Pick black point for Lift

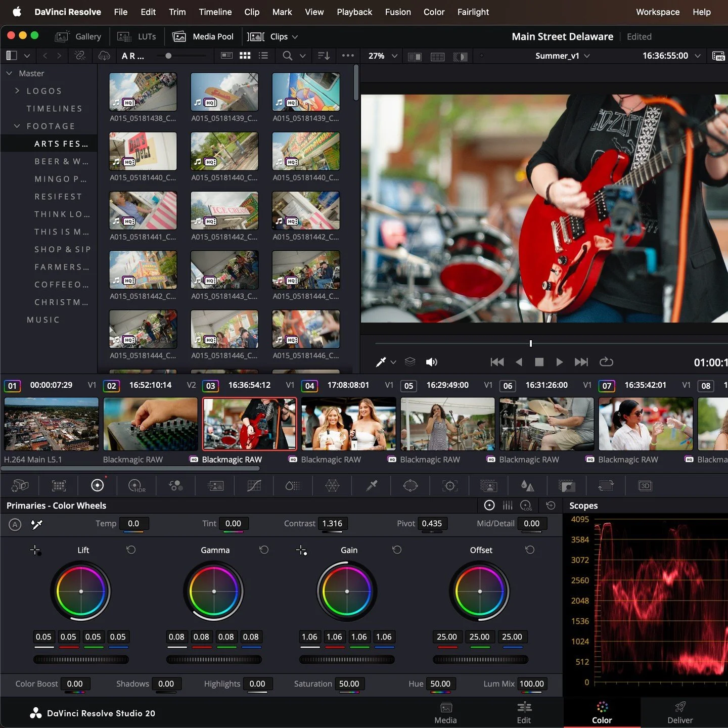[35, 550]
